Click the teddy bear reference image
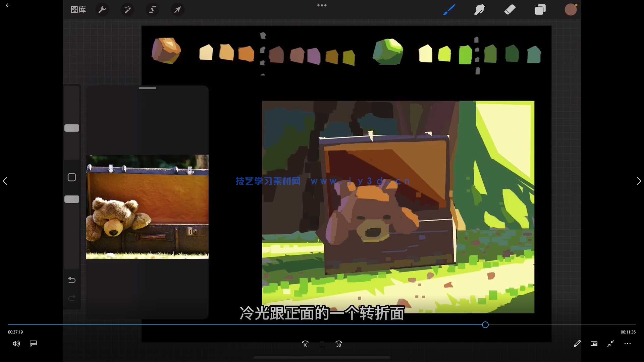 [x=147, y=207]
